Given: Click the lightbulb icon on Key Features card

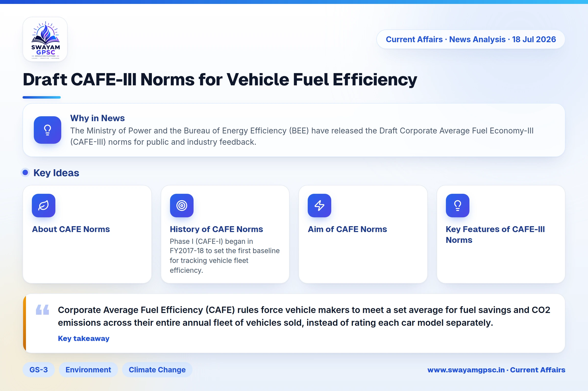Looking at the screenshot, I should point(457,206).
